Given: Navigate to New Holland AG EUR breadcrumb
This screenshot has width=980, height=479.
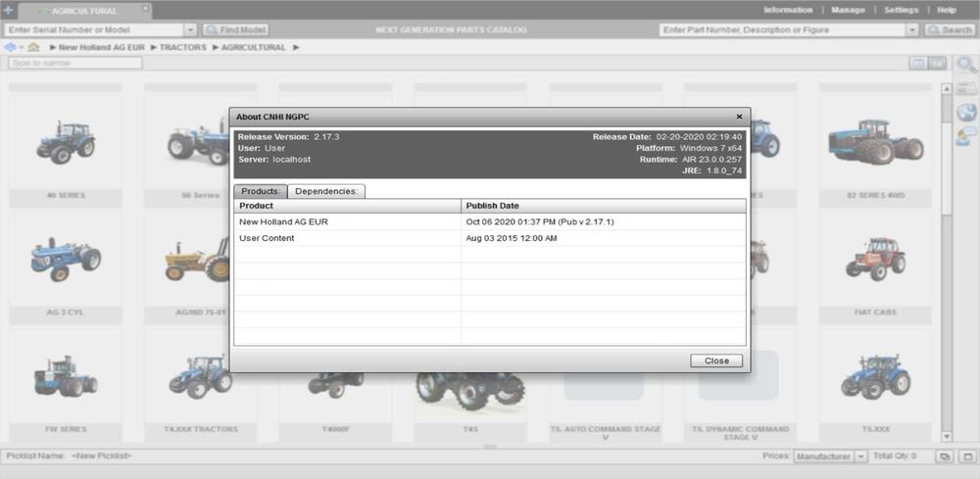Looking at the screenshot, I should [x=101, y=47].
